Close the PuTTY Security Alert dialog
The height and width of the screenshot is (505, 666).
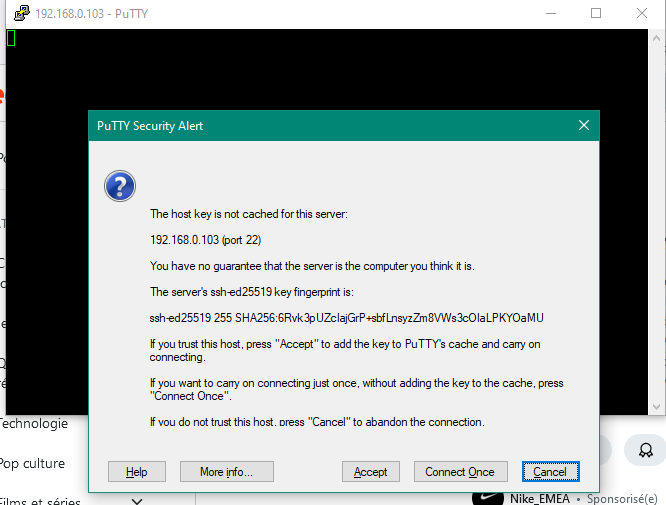point(584,125)
